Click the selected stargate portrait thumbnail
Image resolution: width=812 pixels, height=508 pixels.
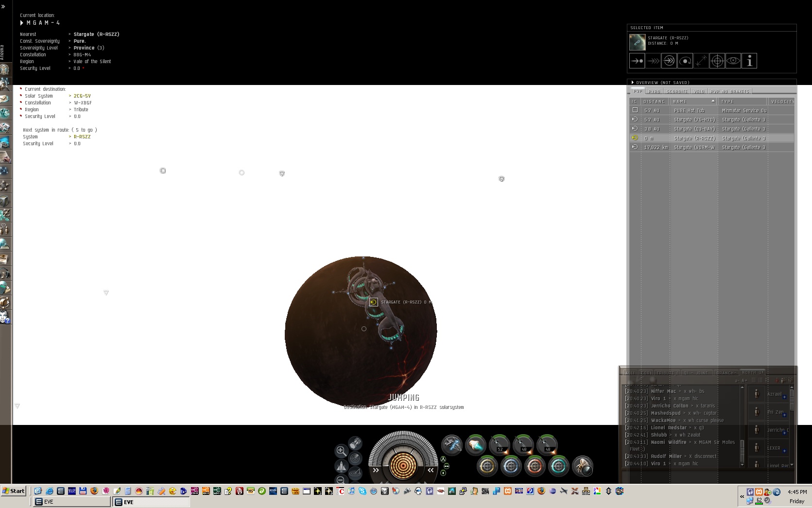tap(638, 42)
